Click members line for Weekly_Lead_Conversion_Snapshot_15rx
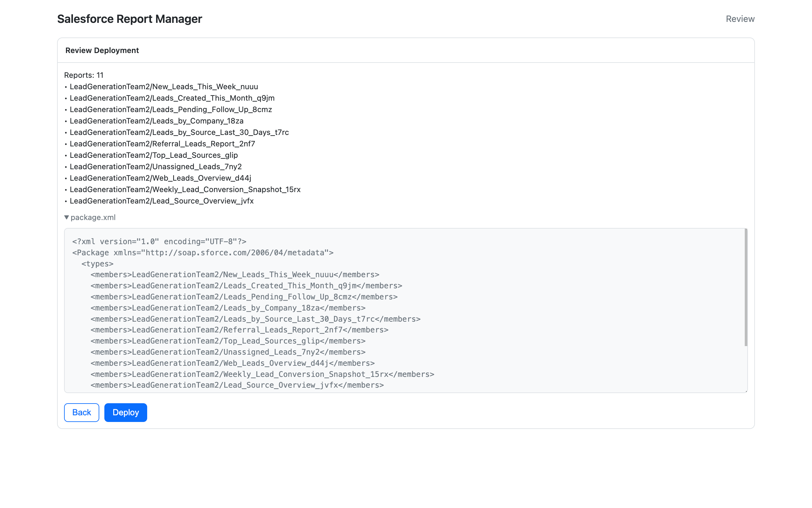812x508 pixels. pyautogui.click(x=262, y=374)
